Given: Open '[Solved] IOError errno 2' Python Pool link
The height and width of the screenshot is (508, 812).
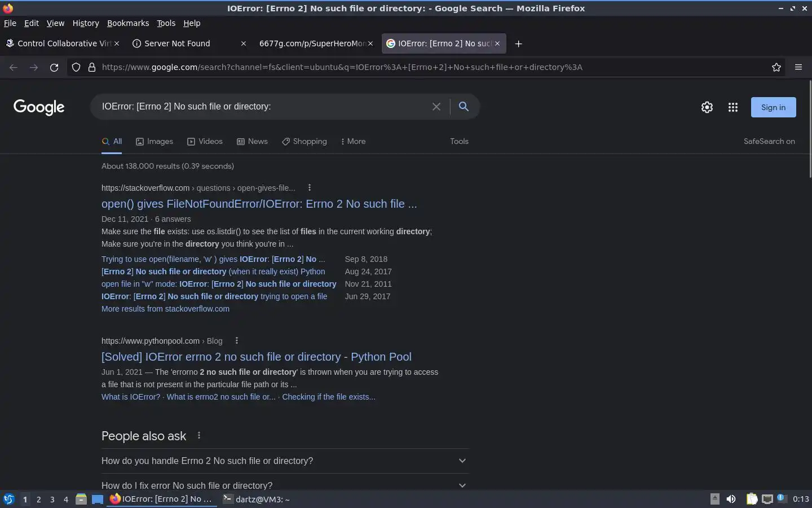Looking at the screenshot, I should coord(257,357).
